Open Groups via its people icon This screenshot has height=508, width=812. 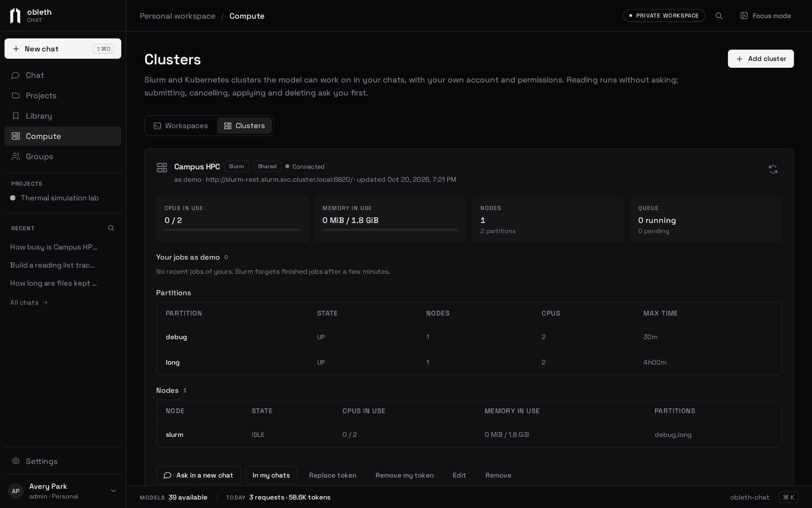pyautogui.click(x=16, y=156)
